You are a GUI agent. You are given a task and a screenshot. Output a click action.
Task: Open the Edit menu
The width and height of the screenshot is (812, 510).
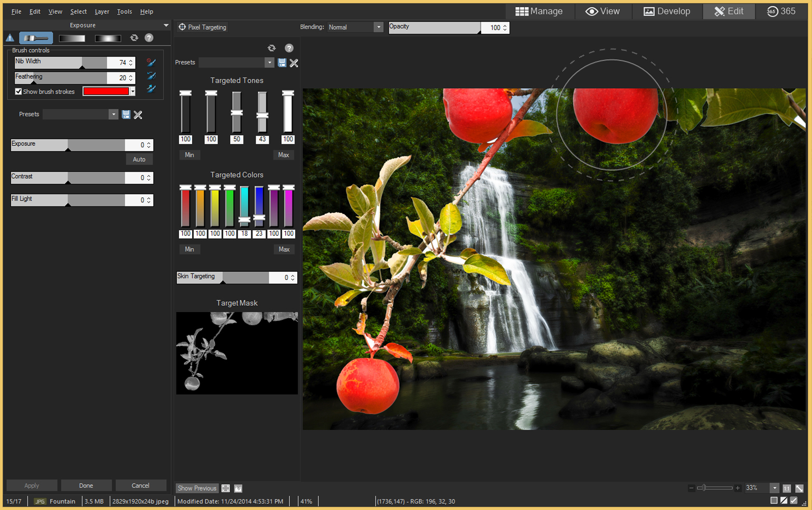coord(35,11)
